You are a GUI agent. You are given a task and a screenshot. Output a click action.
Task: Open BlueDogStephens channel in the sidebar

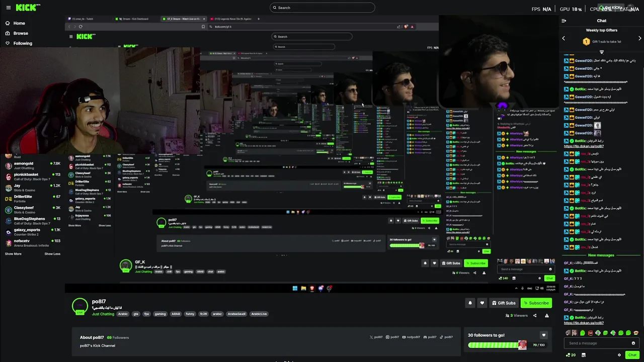click(x=32, y=221)
